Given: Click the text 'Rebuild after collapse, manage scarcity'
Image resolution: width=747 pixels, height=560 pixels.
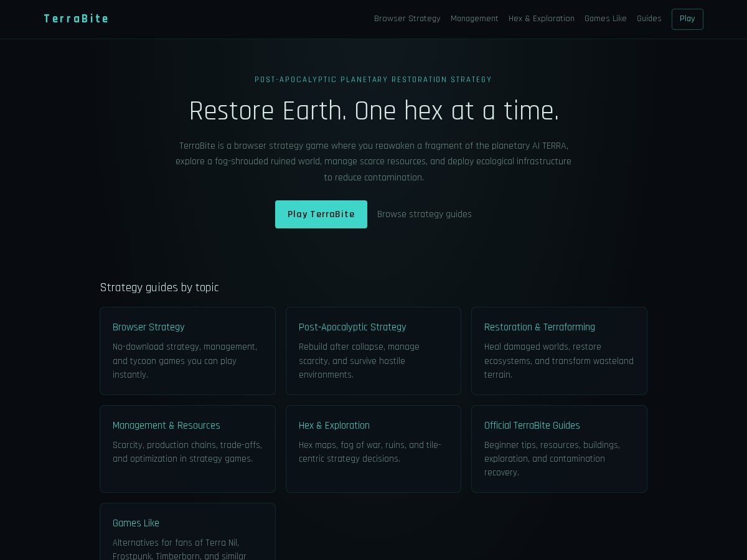Looking at the screenshot, I should pyautogui.click(x=359, y=361).
